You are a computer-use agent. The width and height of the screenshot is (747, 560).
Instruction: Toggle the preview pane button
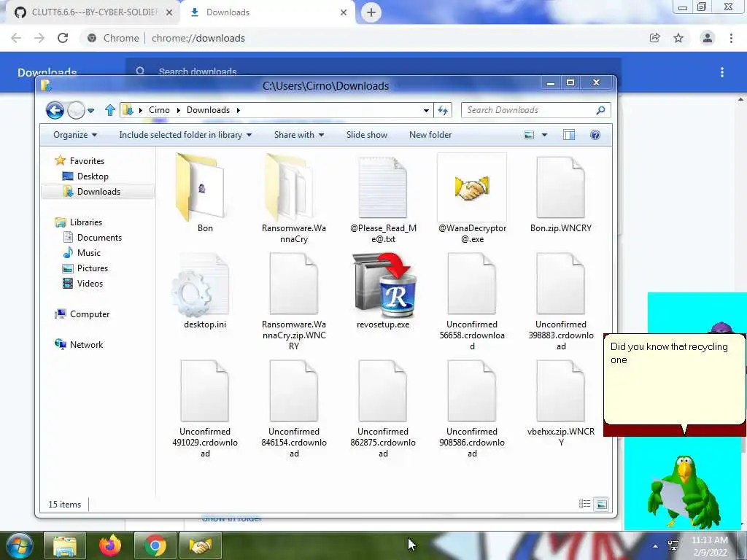pyautogui.click(x=569, y=135)
